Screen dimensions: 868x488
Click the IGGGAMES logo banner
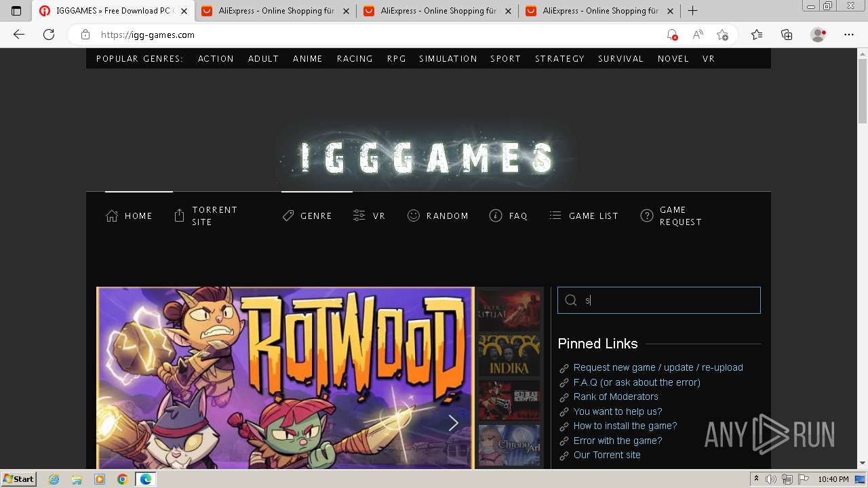(427, 157)
